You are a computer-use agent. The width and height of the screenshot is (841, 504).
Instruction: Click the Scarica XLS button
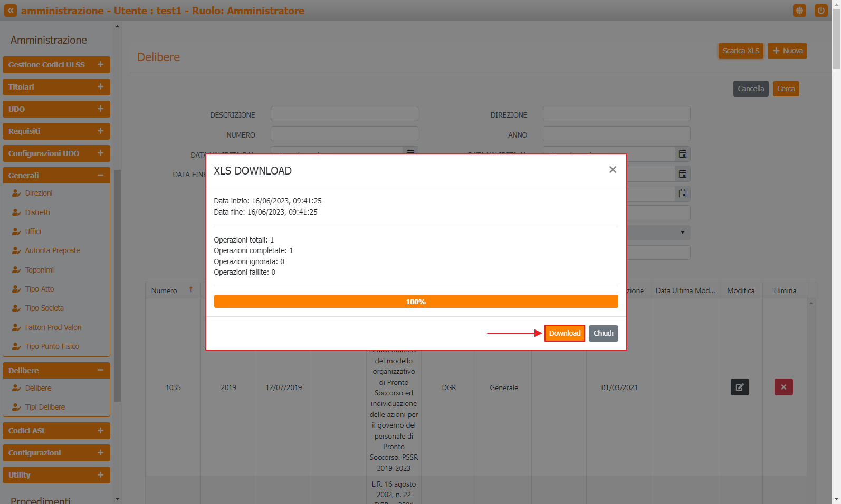740,51
